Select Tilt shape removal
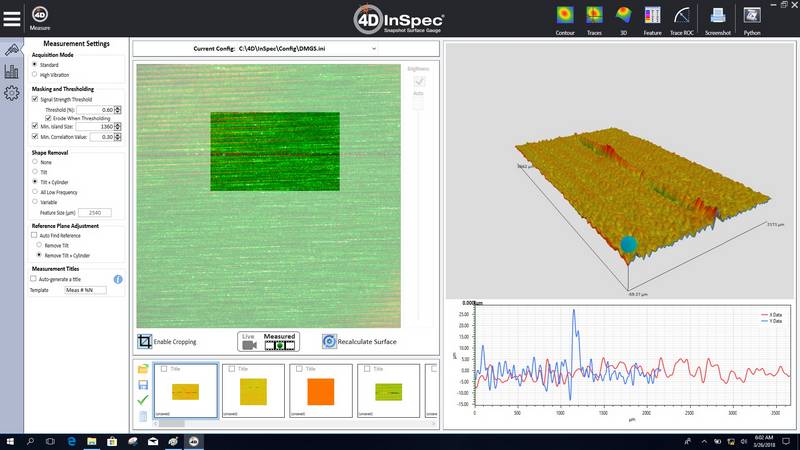 [35, 171]
